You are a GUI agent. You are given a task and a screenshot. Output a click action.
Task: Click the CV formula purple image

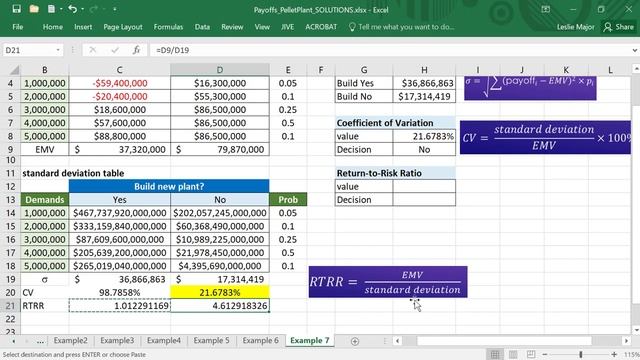(545, 137)
